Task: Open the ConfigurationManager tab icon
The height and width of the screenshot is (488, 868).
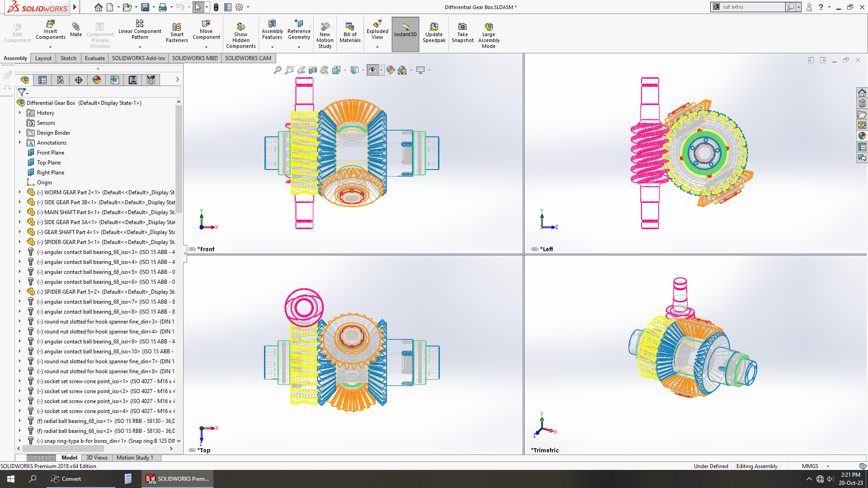Action: tap(61, 80)
